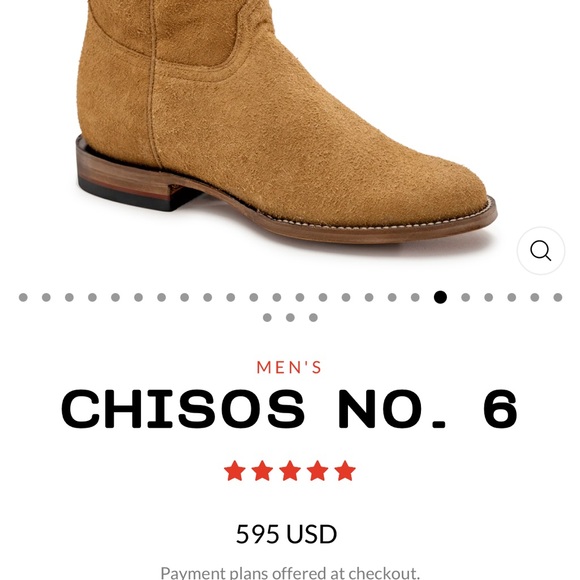The image size is (580, 580).
Task: Click the second red rating star
Action: tap(262, 471)
